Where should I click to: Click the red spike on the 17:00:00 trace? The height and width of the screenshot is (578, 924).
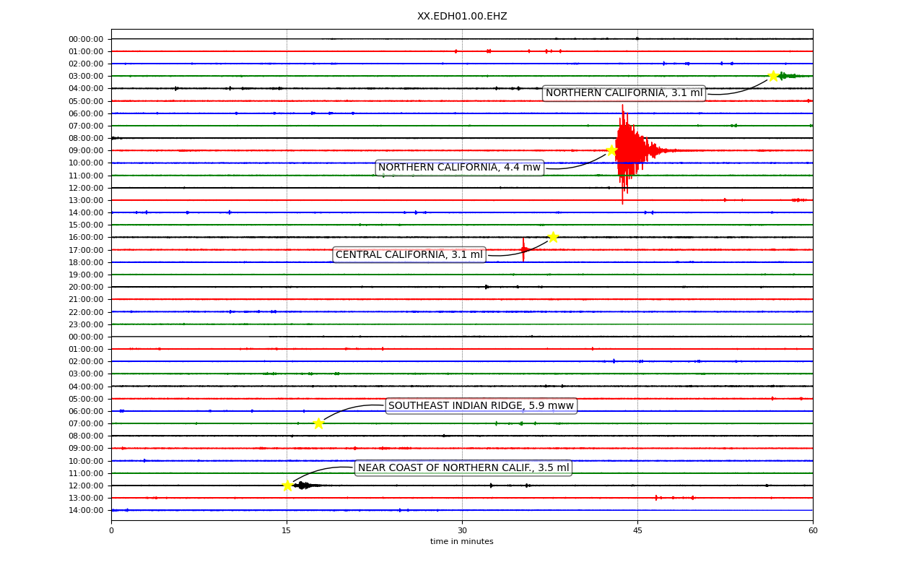tap(523, 249)
